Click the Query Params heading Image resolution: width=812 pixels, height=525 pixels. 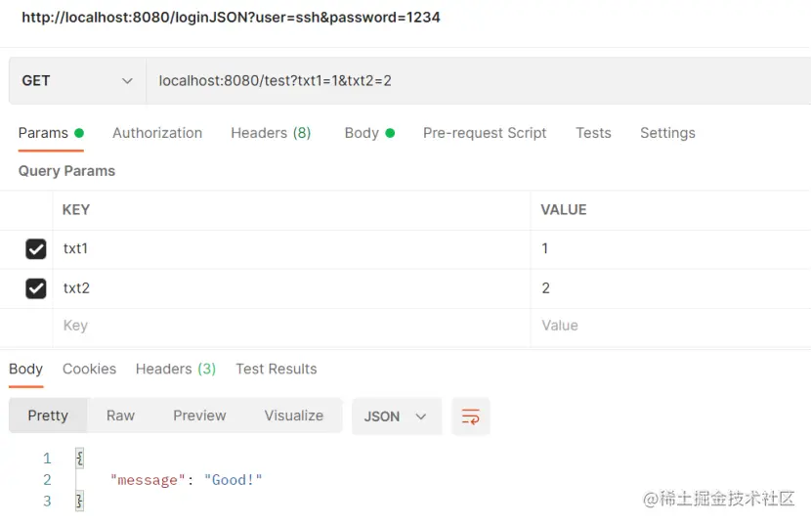66,171
